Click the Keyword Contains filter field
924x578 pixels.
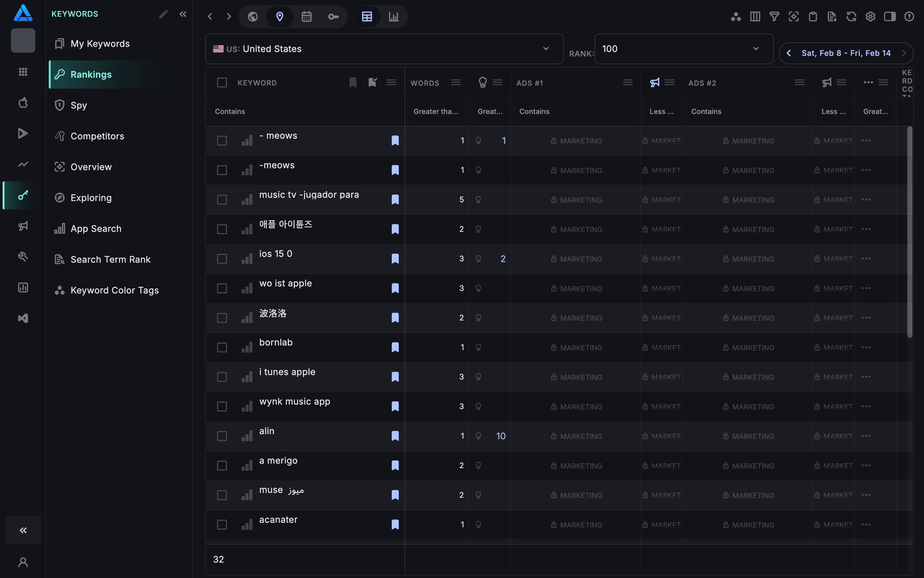[x=305, y=112]
